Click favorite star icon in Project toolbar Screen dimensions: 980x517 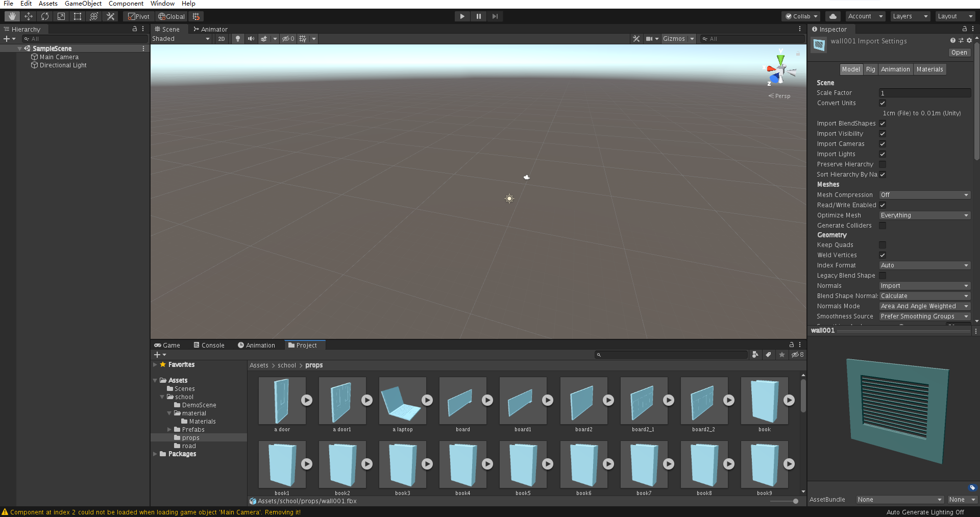click(x=782, y=355)
